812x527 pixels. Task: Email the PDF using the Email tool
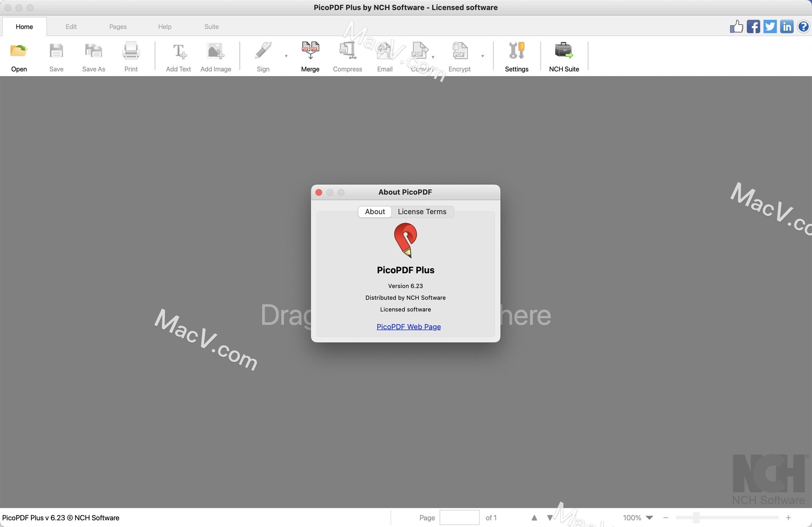[x=384, y=56]
